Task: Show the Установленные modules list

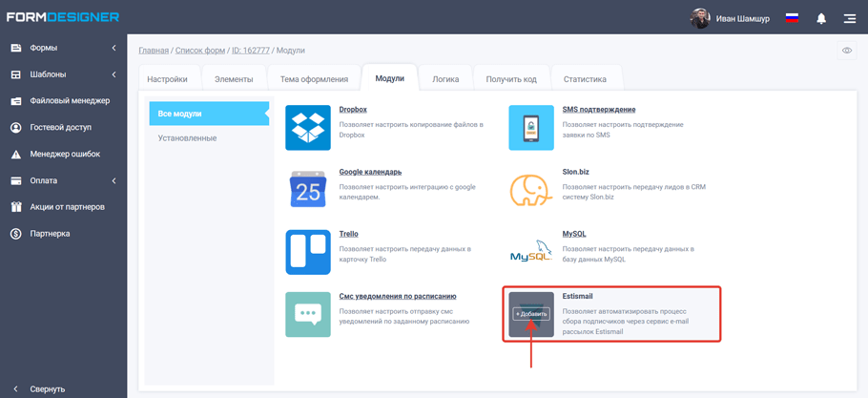Action: (187, 138)
